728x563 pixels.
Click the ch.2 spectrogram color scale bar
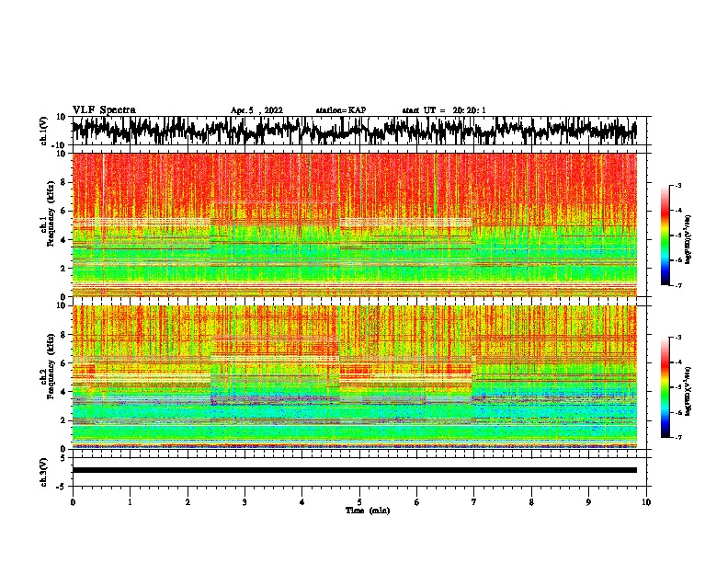(665, 387)
